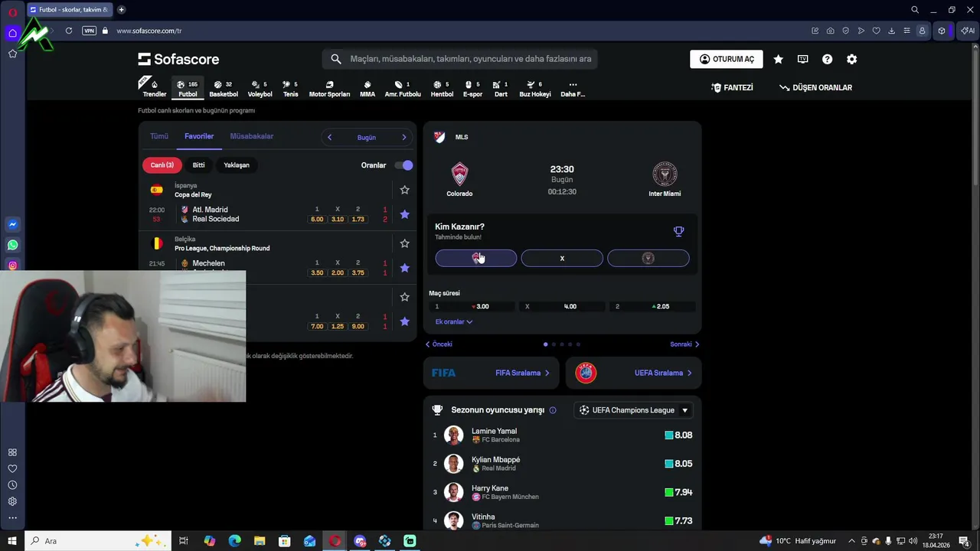
Task: Select MMA sport icon
Action: [367, 89]
